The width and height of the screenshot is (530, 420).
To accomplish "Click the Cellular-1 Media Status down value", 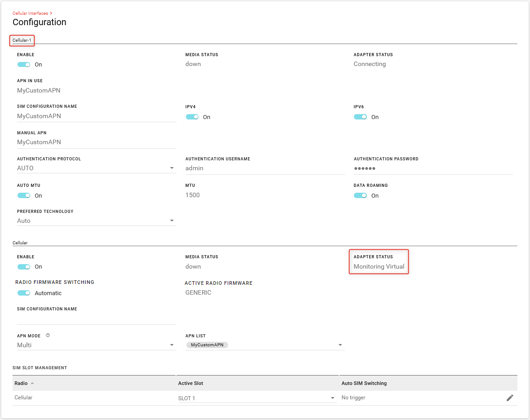I will tap(193, 64).
